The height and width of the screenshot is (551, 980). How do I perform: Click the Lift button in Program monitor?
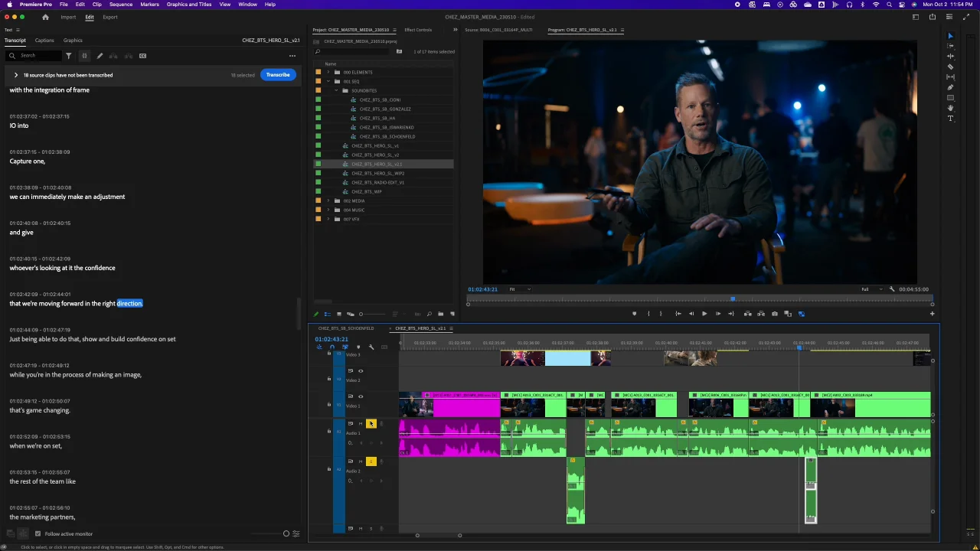[x=748, y=314]
